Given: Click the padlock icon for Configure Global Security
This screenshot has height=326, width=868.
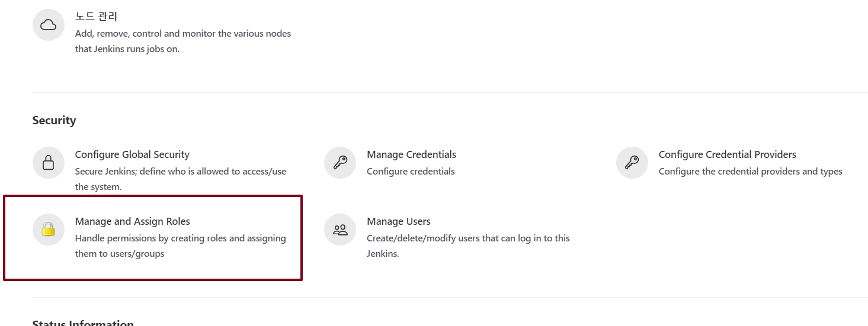Looking at the screenshot, I should [48, 163].
